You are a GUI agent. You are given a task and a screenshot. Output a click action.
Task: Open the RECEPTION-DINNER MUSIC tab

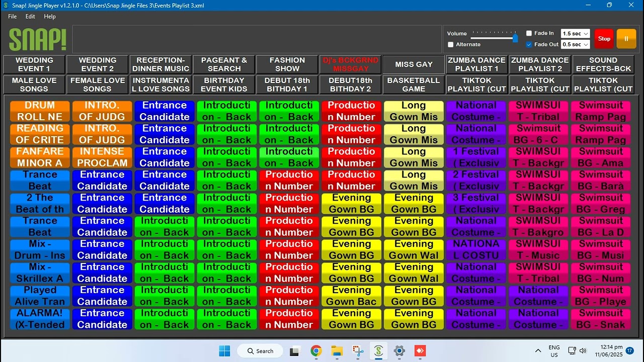161,64
